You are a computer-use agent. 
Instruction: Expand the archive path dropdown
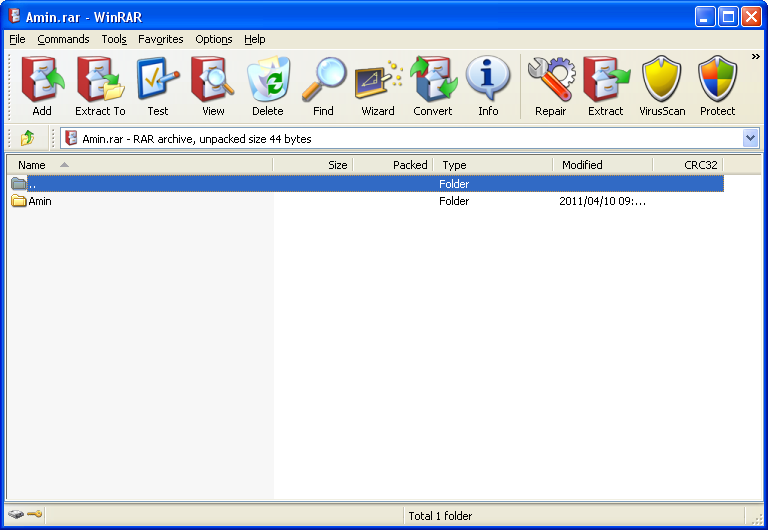pos(750,138)
